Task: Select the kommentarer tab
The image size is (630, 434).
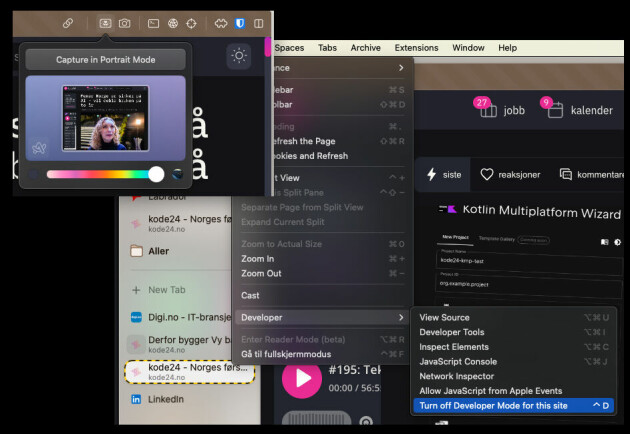Action: pyautogui.click(x=591, y=175)
